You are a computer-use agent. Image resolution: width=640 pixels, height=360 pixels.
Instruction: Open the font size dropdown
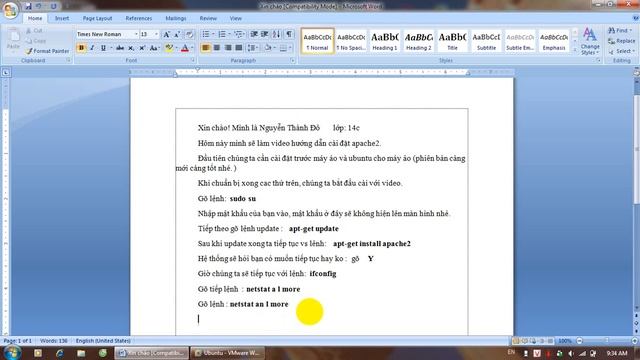pos(156,35)
